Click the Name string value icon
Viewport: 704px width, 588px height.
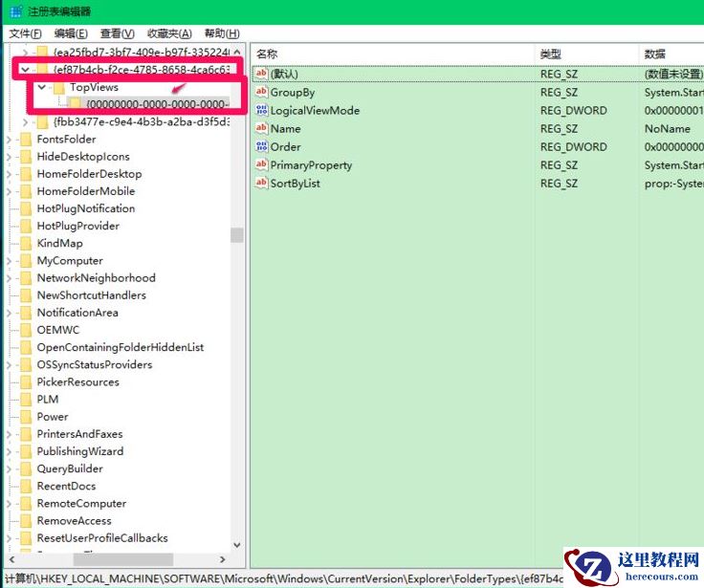click(261, 128)
